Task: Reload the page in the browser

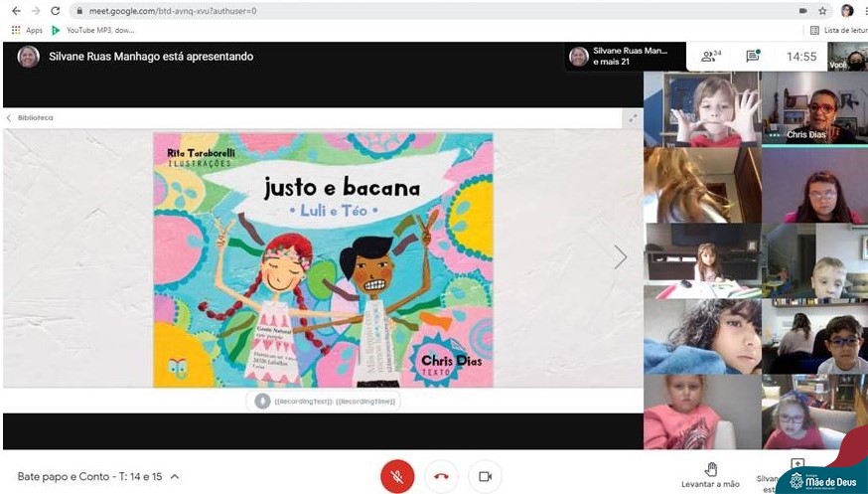Action: point(55,11)
